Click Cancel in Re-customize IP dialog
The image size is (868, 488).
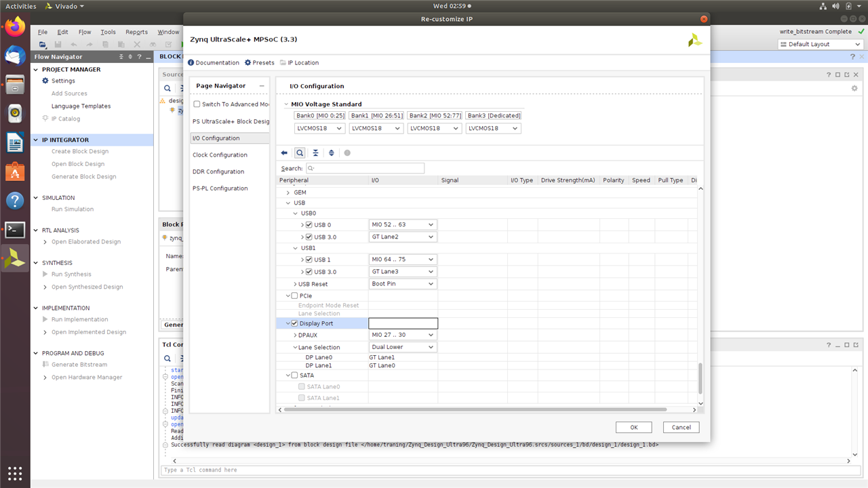pyautogui.click(x=681, y=427)
